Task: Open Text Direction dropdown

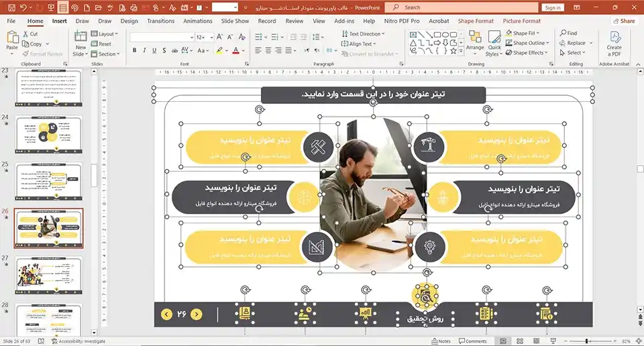Action: 363,34
